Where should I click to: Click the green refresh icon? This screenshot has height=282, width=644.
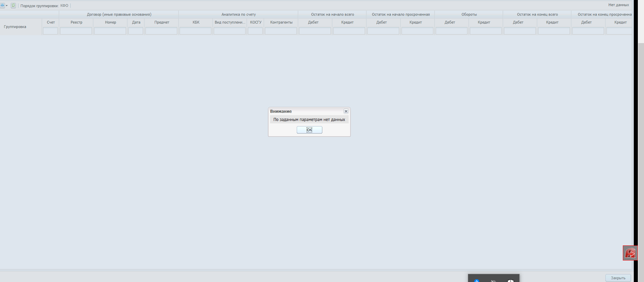coord(13,5)
